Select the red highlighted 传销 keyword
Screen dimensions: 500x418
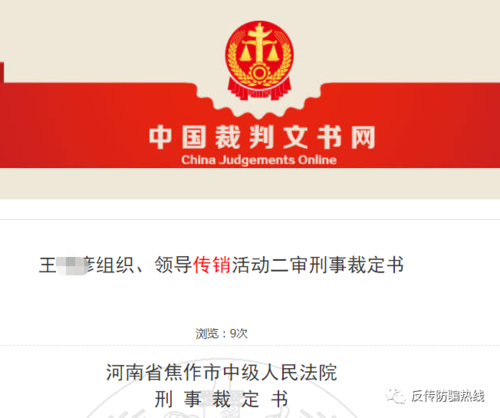point(212,265)
